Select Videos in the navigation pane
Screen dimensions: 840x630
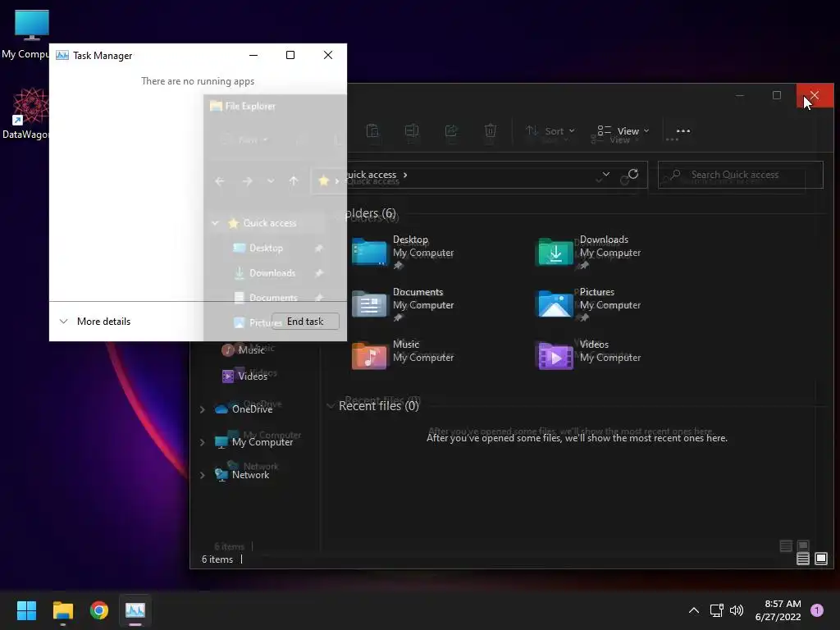coord(244,376)
